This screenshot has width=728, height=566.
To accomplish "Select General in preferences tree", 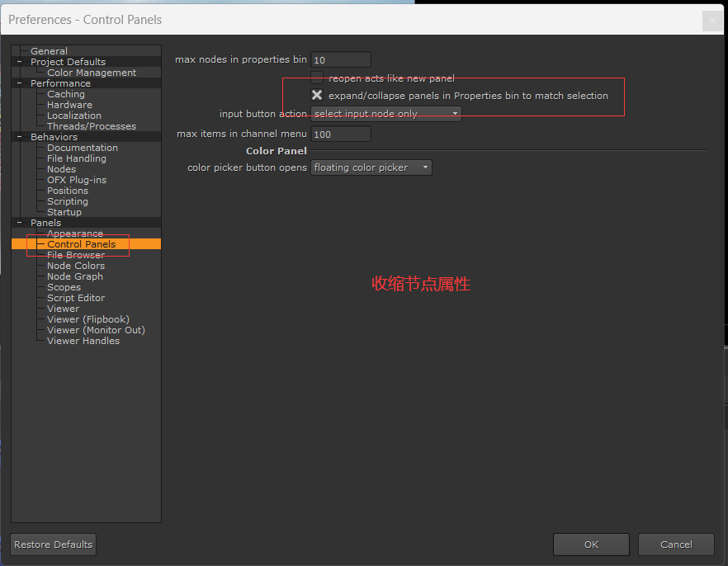I will (x=49, y=51).
